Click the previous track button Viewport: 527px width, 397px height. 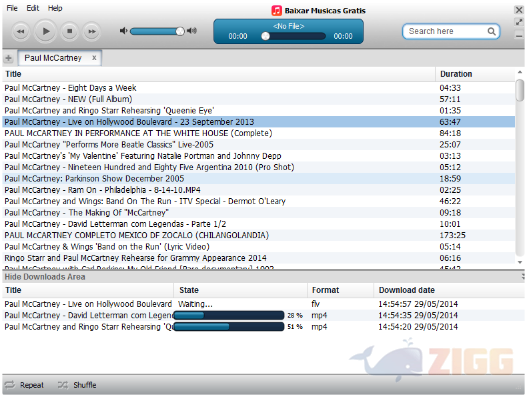[21, 32]
